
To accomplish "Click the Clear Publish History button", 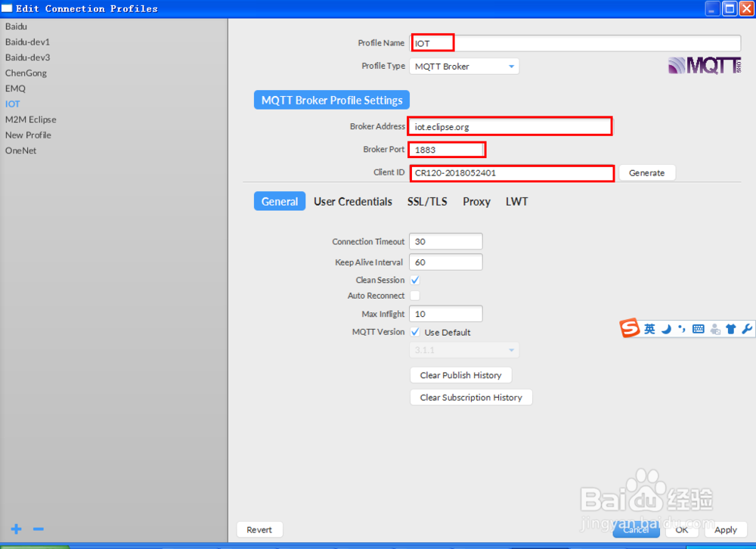I will coord(460,375).
